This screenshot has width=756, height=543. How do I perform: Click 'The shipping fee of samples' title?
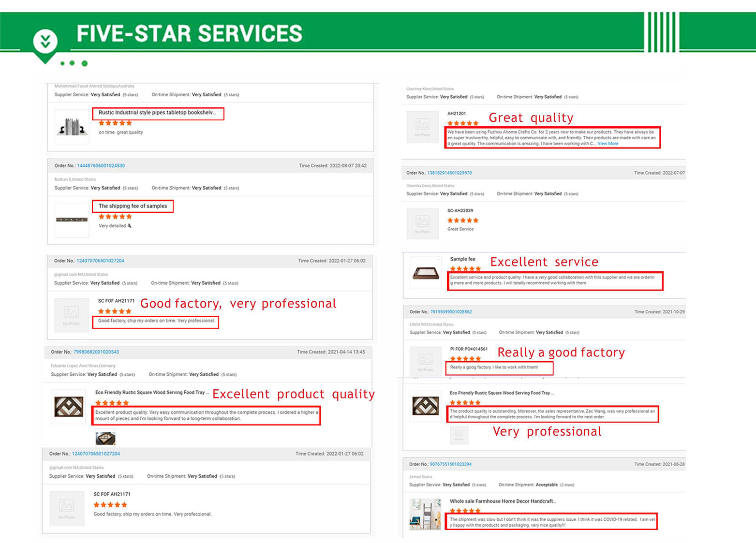click(x=133, y=206)
